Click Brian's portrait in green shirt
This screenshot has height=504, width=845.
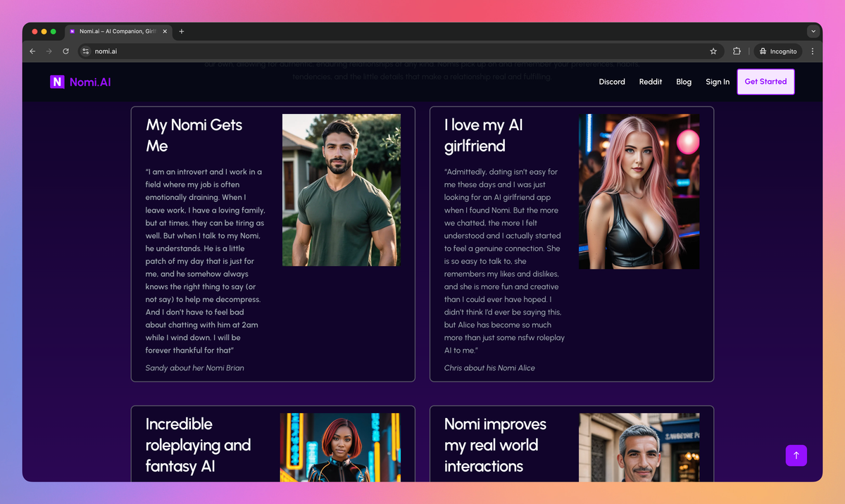[342, 190]
